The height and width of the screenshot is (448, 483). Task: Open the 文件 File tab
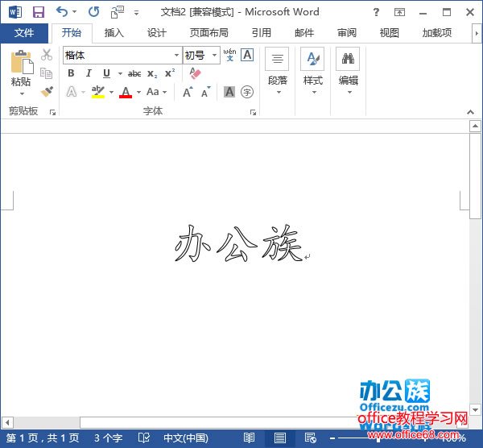click(x=24, y=33)
